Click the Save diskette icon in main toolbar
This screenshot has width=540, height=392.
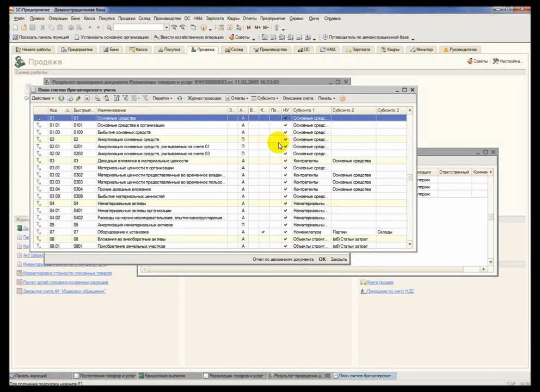(32, 28)
